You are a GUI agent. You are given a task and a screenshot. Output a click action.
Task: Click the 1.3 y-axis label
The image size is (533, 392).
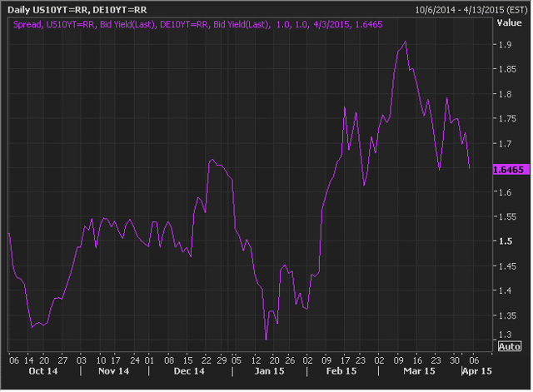point(506,335)
